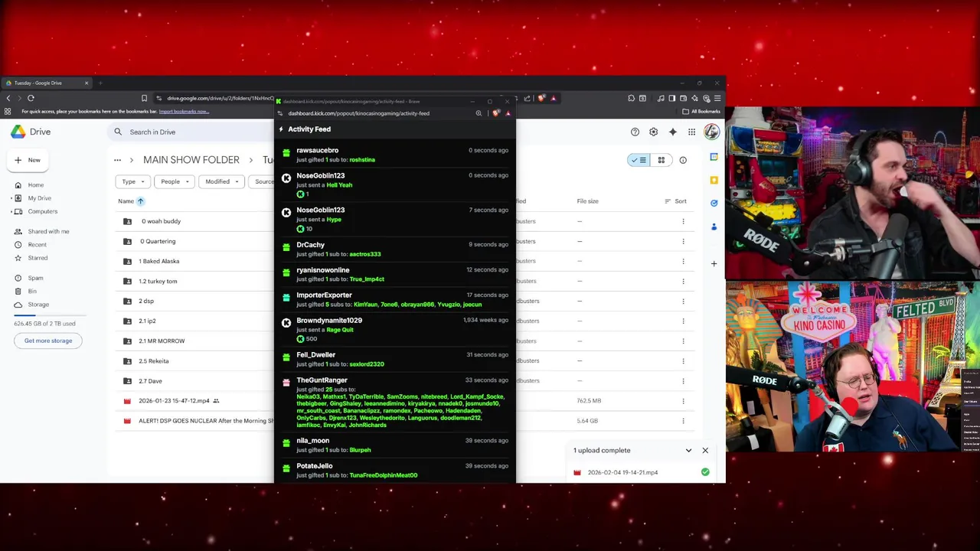Select the 2.1 MR MORROW folder

[x=162, y=341]
